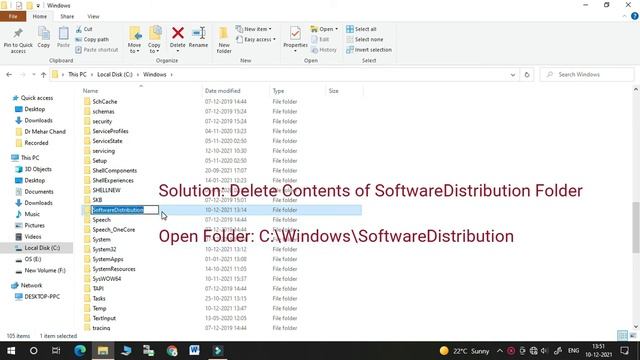This screenshot has width=640, height=360.
Task: Select Quick access in navigation pane
Action: coord(37,98)
